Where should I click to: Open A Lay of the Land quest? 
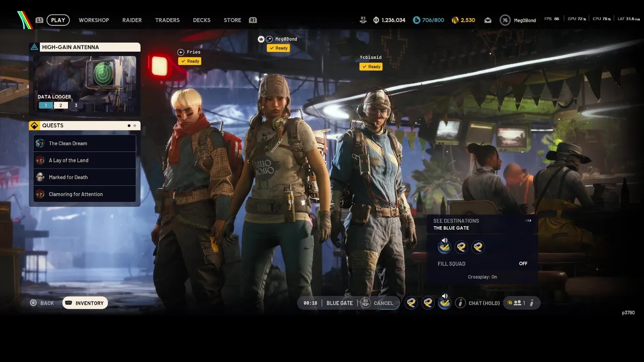click(x=85, y=160)
